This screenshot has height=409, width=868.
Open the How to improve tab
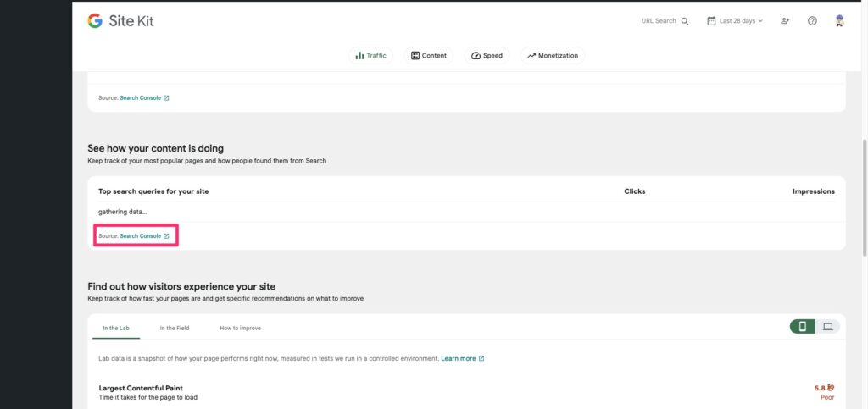tap(240, 328)
